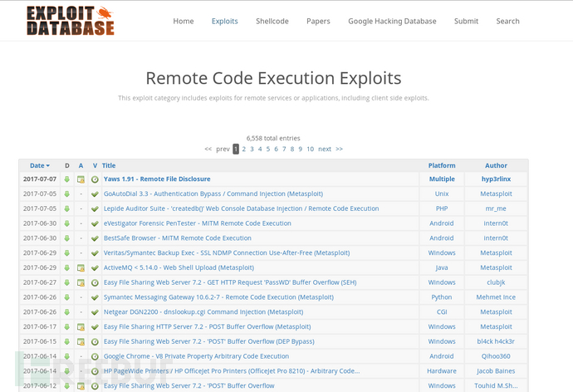This screenshot has height=392, width=573.
Task: Download the Veritas/Symantec Backup Exec exploit
Action: (x=67, y=253)
